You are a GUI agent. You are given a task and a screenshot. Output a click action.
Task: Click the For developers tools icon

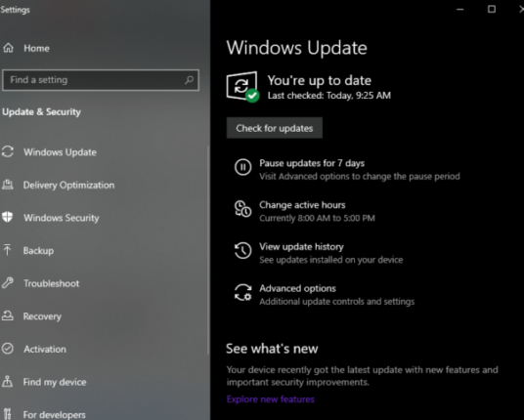pos(8,414)
